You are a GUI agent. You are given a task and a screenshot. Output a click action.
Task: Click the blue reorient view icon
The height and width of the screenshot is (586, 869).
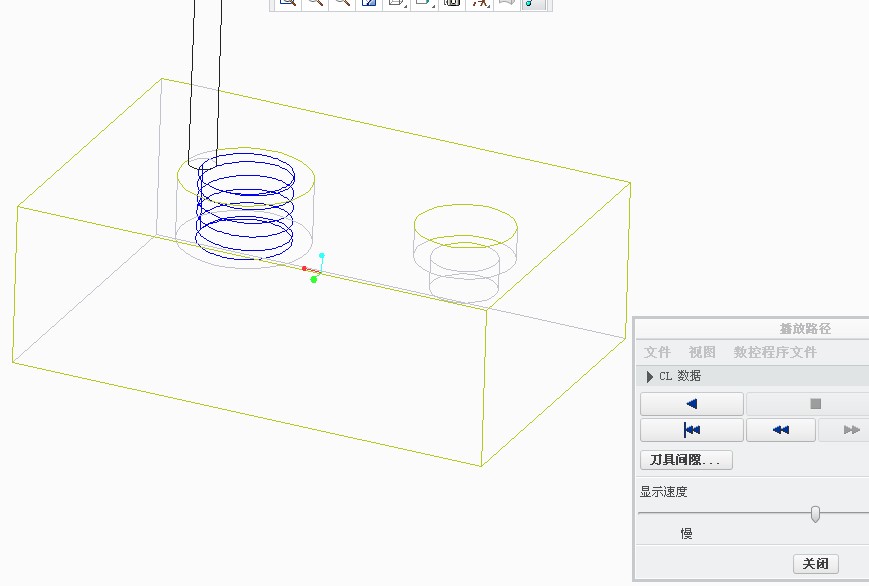click(x=369, y=3)
